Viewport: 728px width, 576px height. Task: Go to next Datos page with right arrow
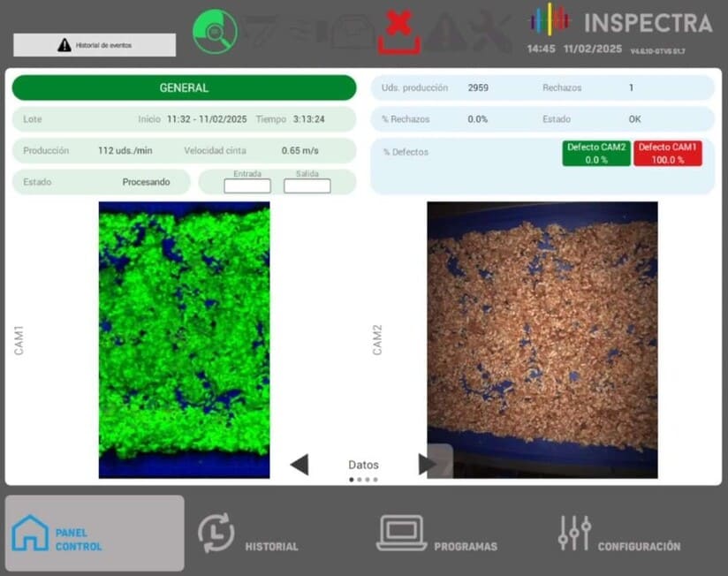pos(428,465)
